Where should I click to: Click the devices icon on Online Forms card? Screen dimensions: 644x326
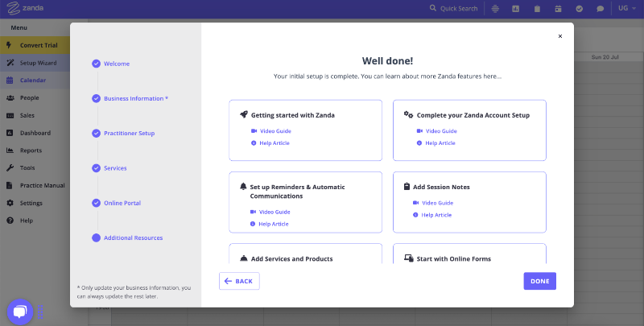(409, 258)
